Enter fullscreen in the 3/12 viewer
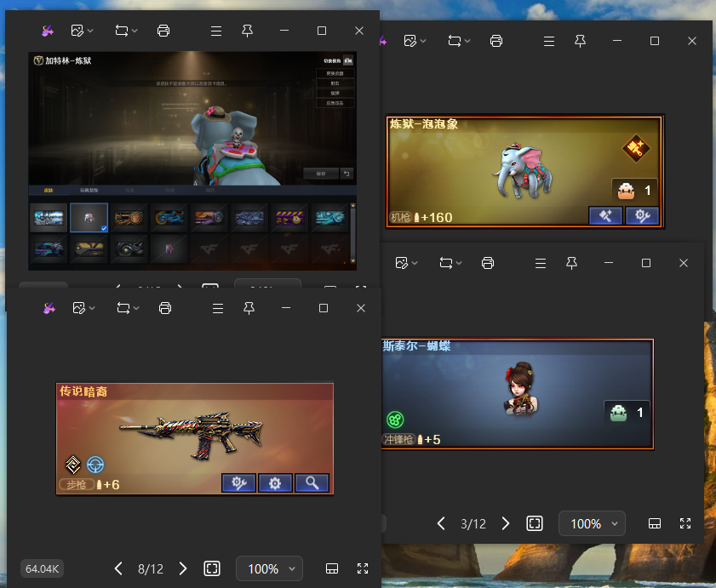The height and width of the screenshot is (588, 716). point(685,523)
